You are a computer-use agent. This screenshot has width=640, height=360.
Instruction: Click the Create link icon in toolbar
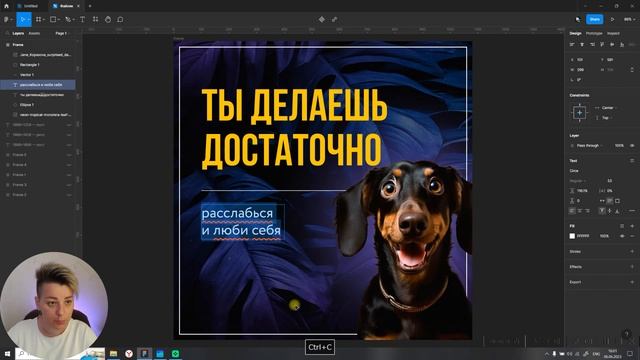(x=334, y=19)
